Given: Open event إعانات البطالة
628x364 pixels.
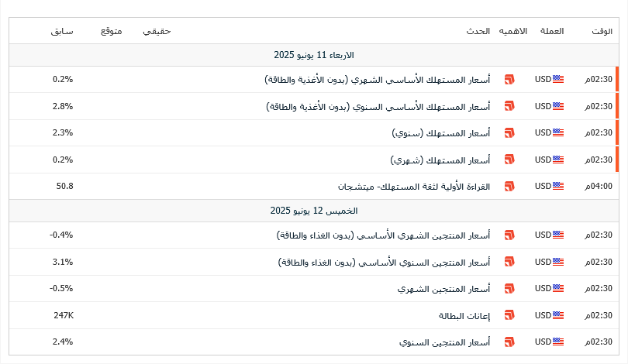Looking at the screenshot, I should pyautogui.click(x=464, y=316).
